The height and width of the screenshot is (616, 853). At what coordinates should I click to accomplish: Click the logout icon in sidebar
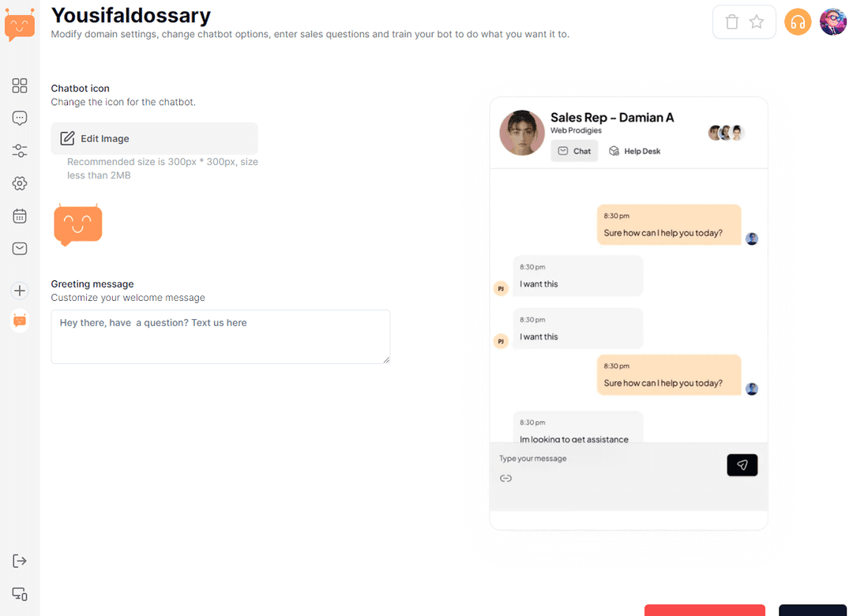20,561
